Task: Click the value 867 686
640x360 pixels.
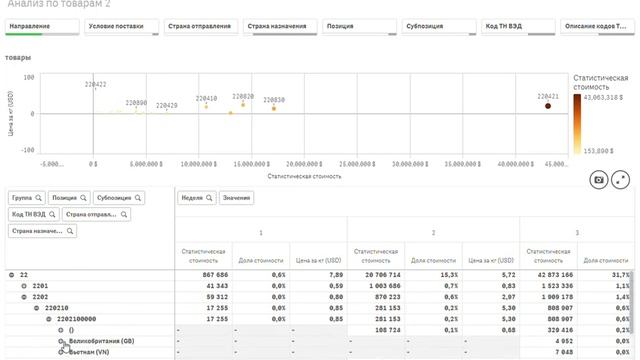Action: pos(215,275)
